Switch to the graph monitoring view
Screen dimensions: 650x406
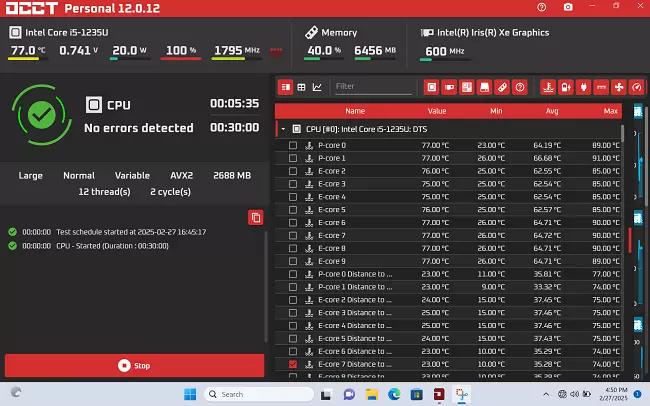click(x=317, y=87)
